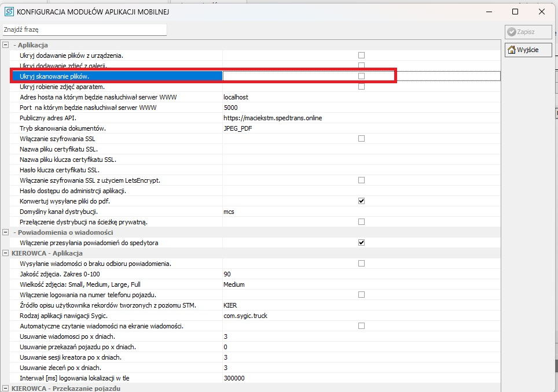Select the JPEG_PDF scan mode value

[x=238, y=128]
